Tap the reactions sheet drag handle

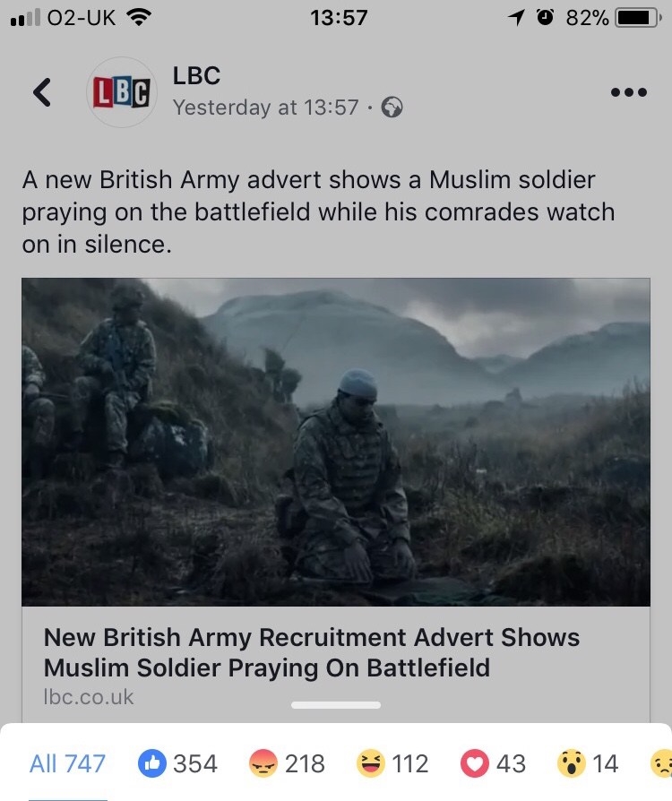click(336, 705)
